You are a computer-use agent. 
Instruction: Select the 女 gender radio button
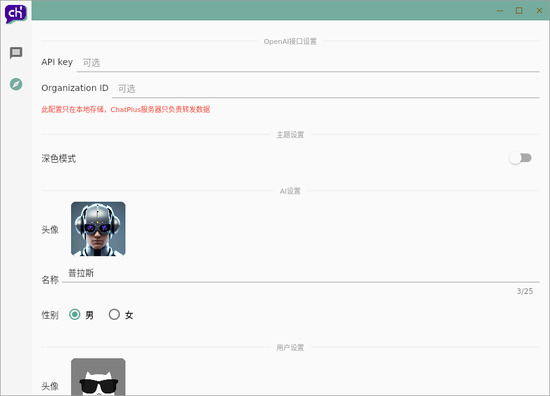tap(114, 314)
